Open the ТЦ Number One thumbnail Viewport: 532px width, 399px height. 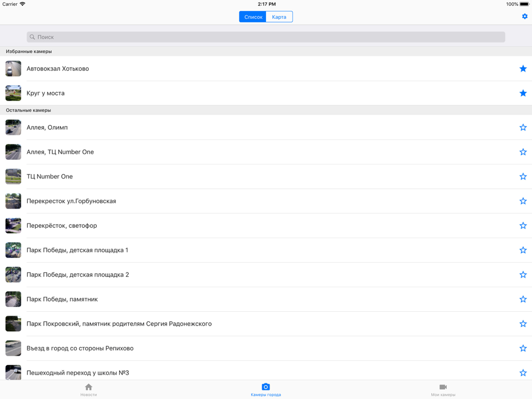click(x=13, y=177)
